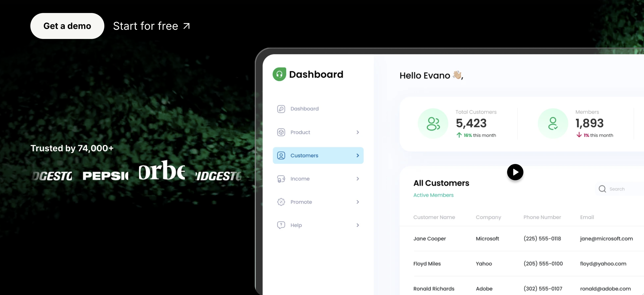This screenshot has width=644, height=295.
Task: Click the Phone Number column header
Action: [542, 217]
